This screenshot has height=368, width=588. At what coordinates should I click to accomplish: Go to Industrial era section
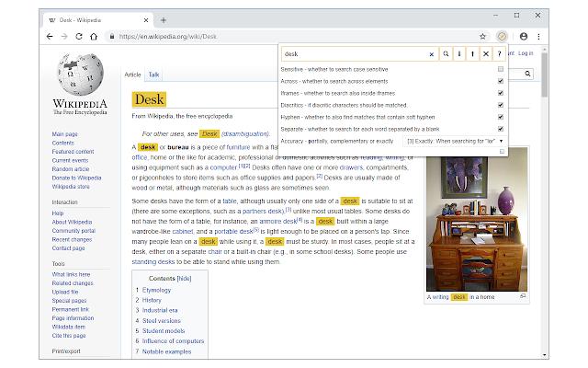coord(160,311)
